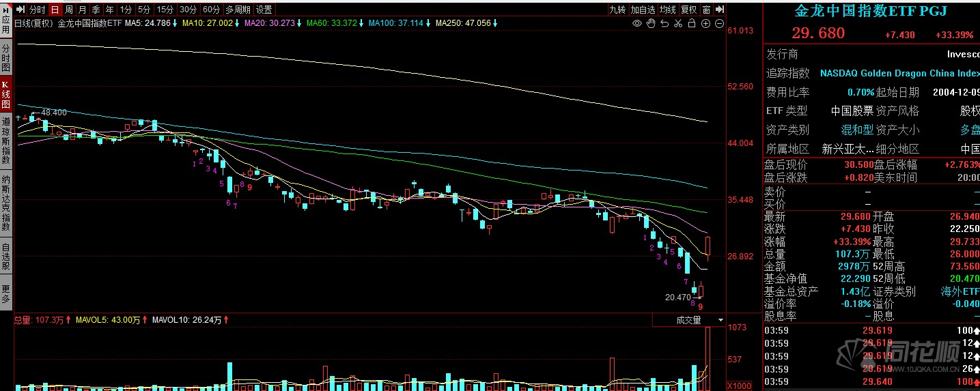The height and width of the screenshot is (391, 980).
Task: Collapse right panel with arrow icon
Action: (720, 10)
